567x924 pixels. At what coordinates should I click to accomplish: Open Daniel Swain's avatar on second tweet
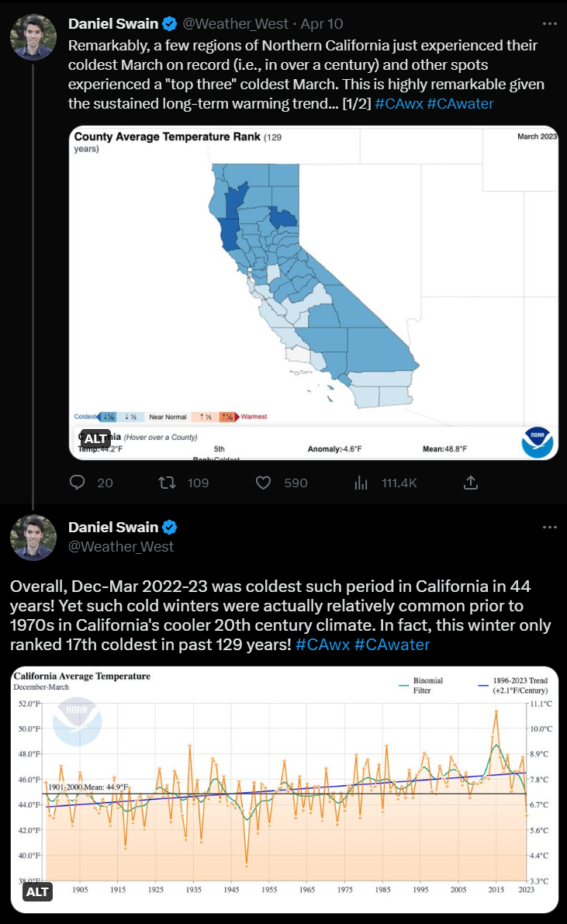(x=33, y=537)
